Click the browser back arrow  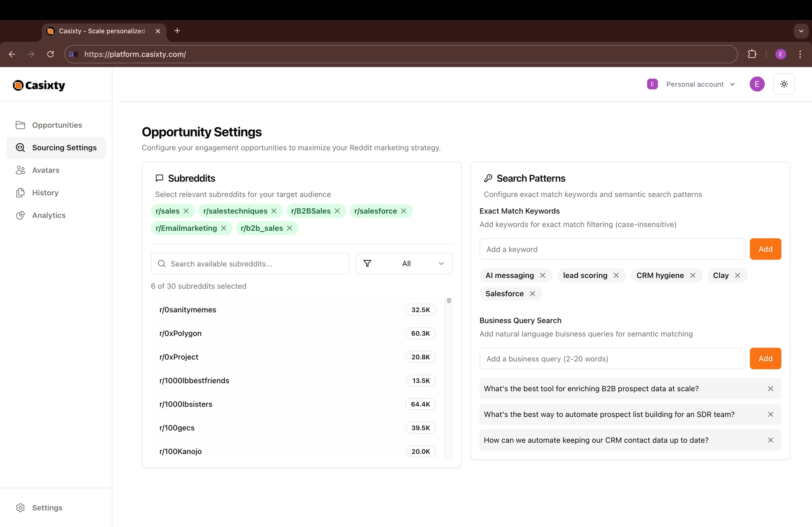coord(12,54)
